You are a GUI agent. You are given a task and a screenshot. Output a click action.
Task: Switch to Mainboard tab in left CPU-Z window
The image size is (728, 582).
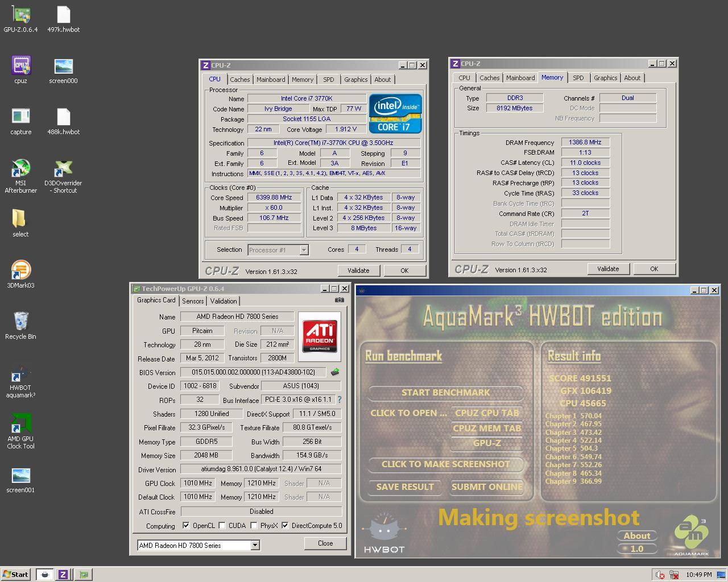point(271,80)
